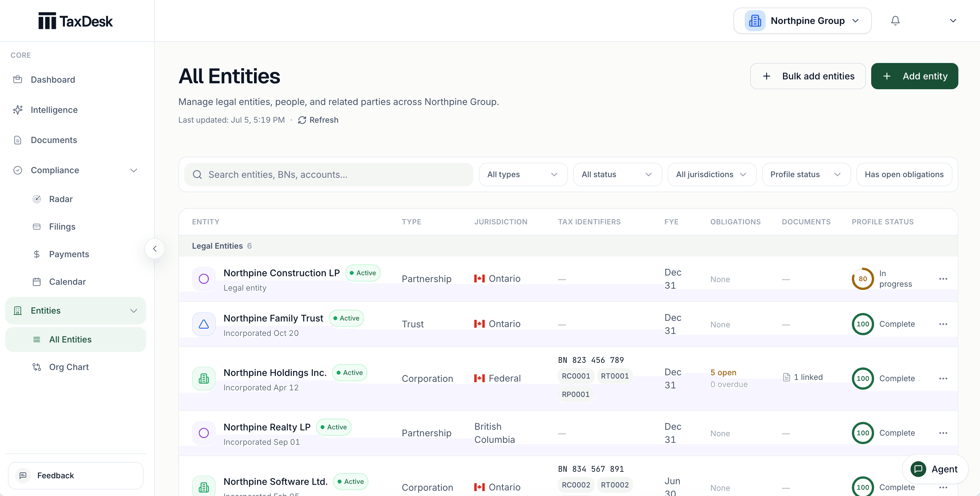Open the Agent assistant button

pyautogui.click(x=935, y=469)
